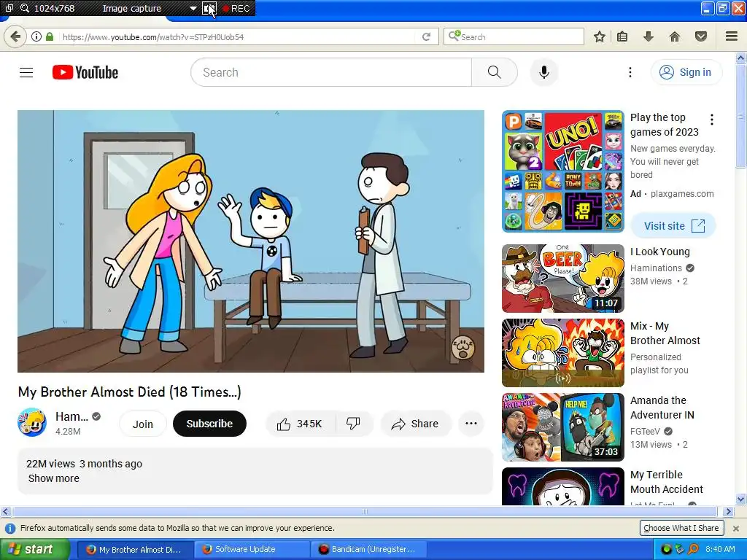Show bookmarks list icon in Firefox toolbar
This screenshot has height=560, width=747.
pos(622,36)
